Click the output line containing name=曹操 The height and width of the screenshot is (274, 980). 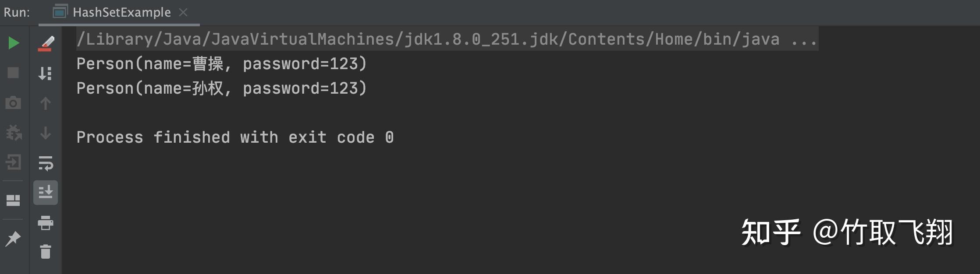pos(221,64)
